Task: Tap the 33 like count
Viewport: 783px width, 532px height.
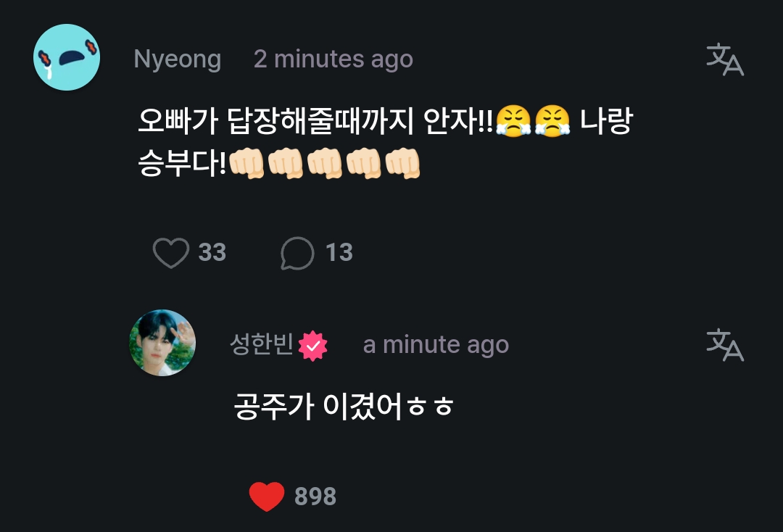Action: 212,252
